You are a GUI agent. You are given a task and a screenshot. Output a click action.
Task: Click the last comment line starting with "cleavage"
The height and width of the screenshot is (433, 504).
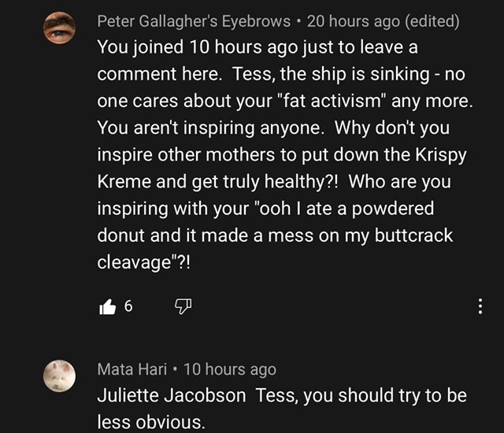coord(143,263)
